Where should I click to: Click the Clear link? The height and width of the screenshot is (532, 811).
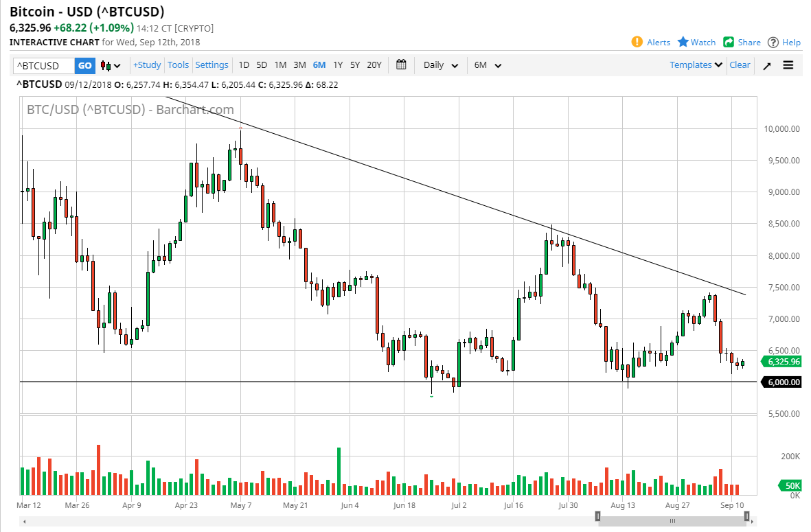pos(740,65)
